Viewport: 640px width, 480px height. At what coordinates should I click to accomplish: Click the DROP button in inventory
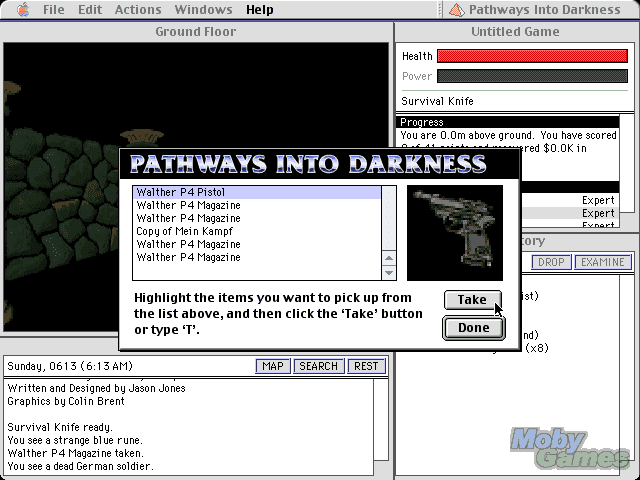[551, 262]
